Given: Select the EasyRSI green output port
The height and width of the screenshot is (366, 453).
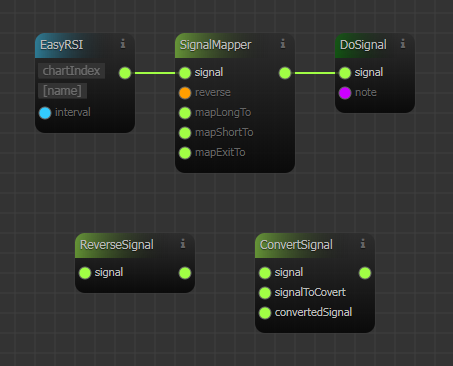Looking at the screenshot, I should click(125, 73).
